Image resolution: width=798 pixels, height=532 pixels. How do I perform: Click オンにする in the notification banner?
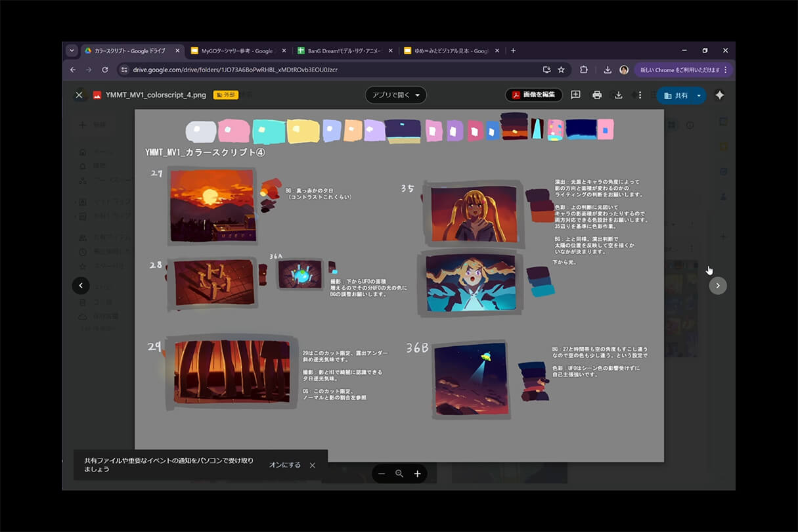point(285,465)
